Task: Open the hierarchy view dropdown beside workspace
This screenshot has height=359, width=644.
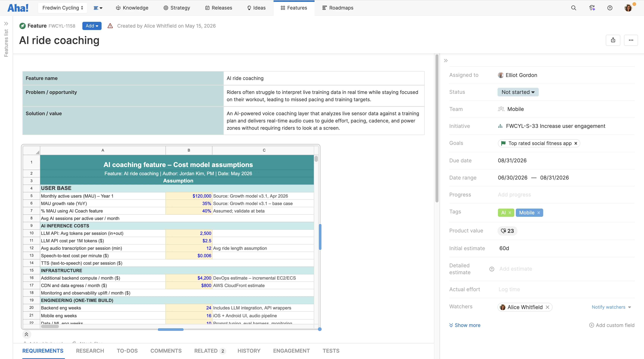Action: point(98,8)
